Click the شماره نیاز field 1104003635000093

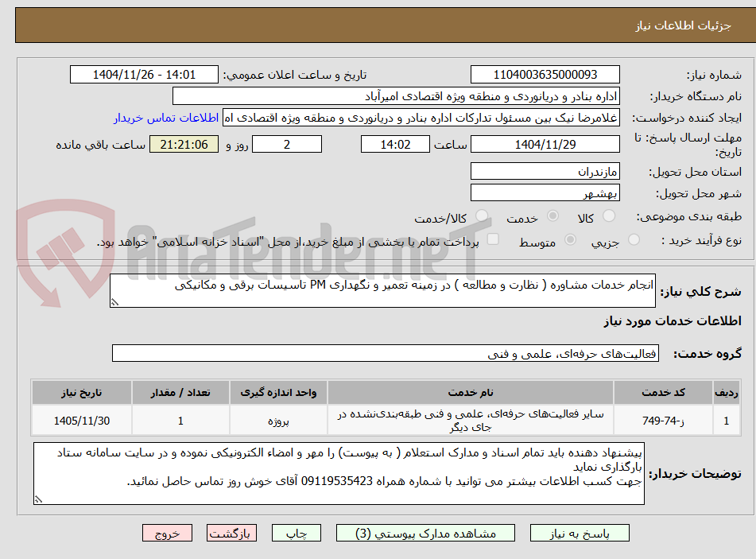pos(545,75)
